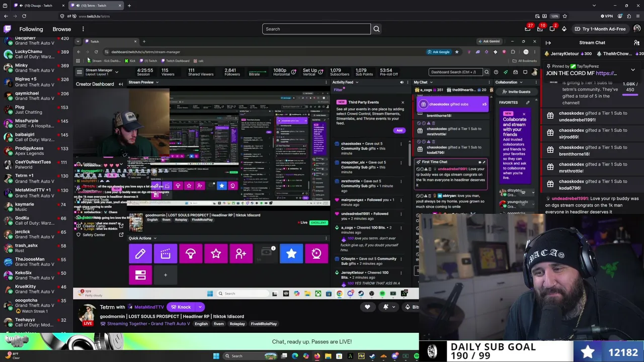Expand the My Chat panel dropdown
This screenshot has width=644, height=362.
431,82
